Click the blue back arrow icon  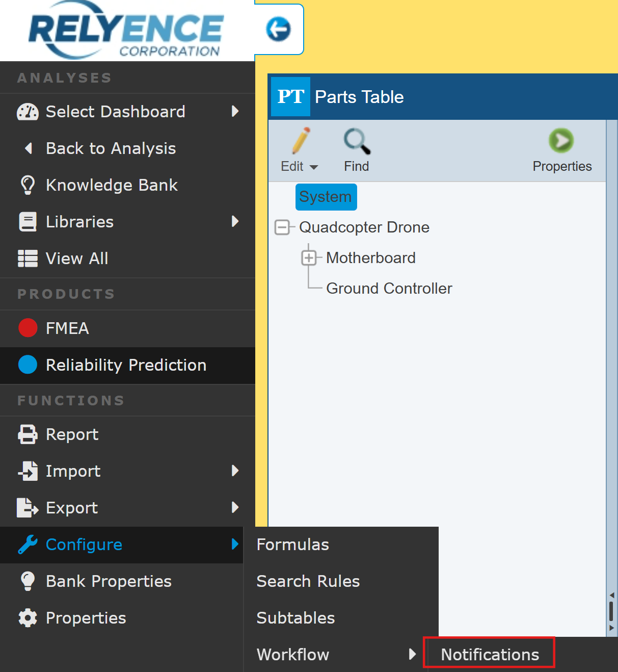278,29
